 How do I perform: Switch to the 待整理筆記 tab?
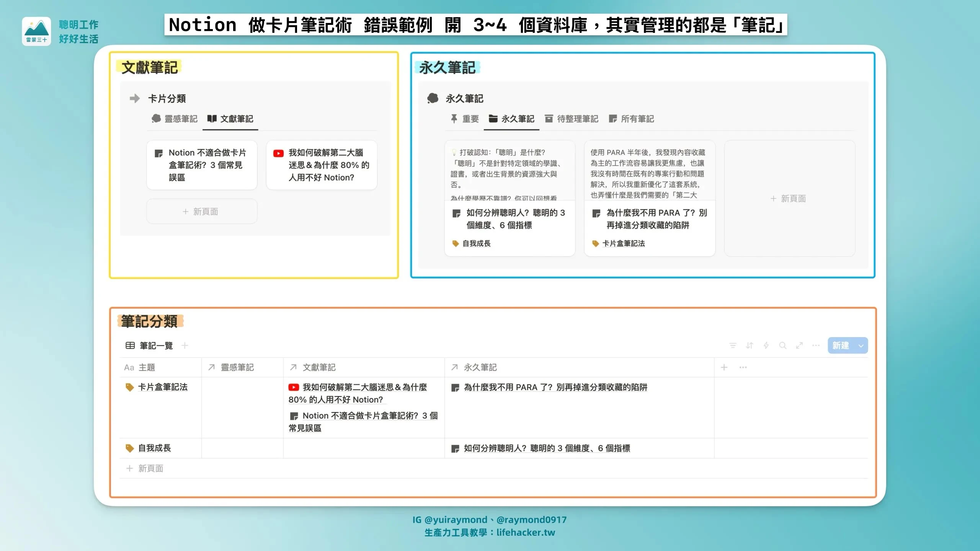[572, 119]
